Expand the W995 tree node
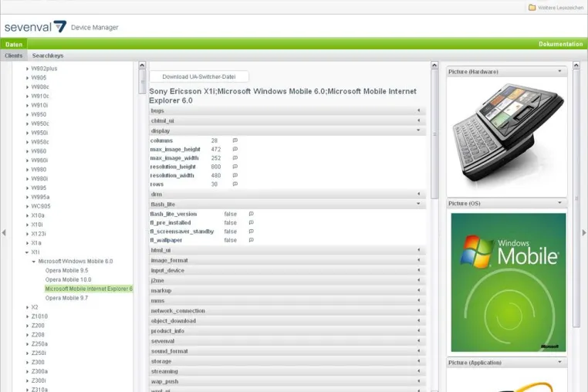Screen dimensions: 588x392 27,188
